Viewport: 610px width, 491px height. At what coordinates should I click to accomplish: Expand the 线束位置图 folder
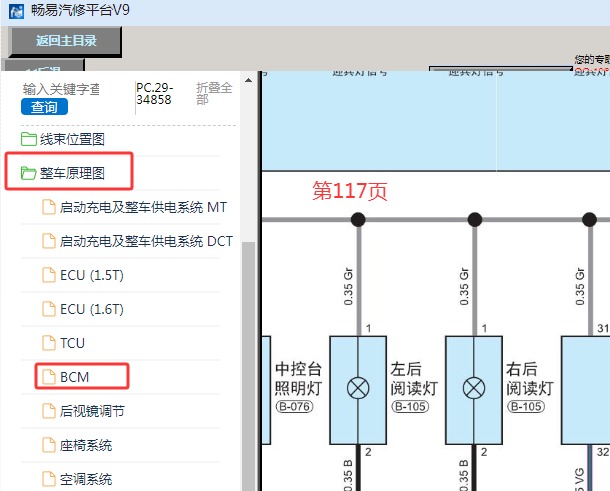point(72,139)
